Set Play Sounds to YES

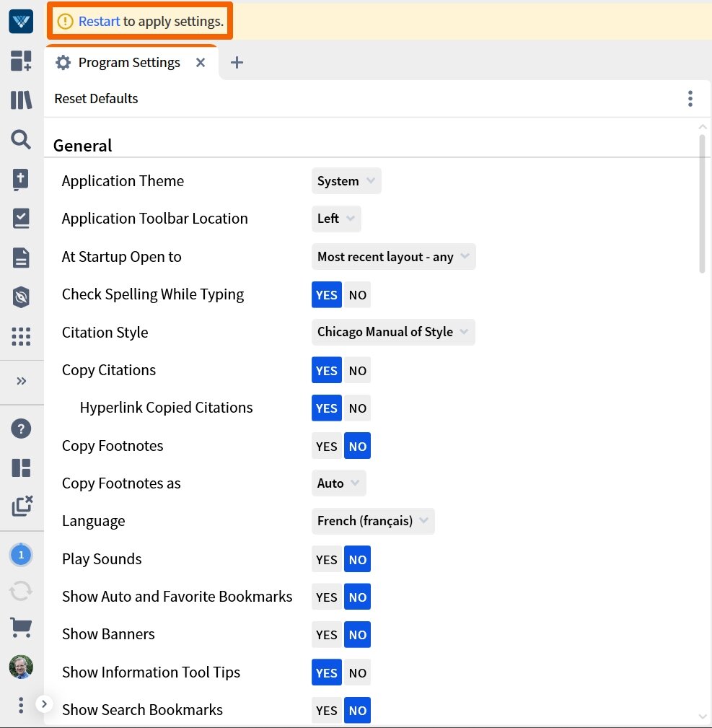[327, 559]
